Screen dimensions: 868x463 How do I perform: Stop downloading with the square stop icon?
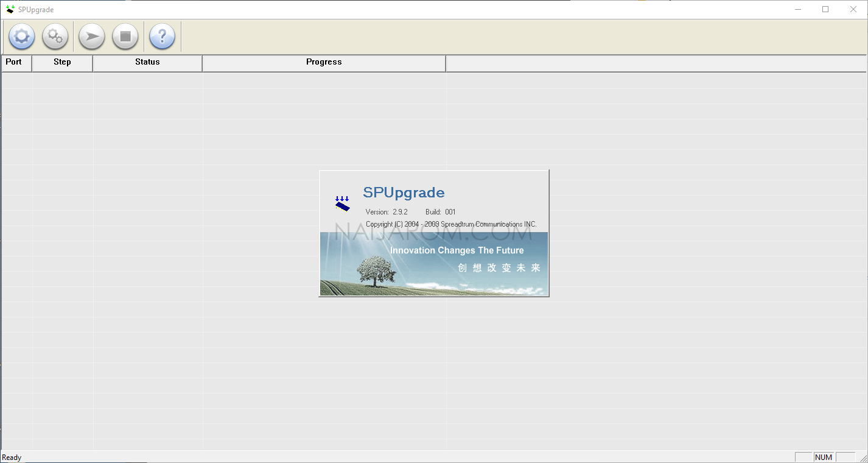pos(125,37)
